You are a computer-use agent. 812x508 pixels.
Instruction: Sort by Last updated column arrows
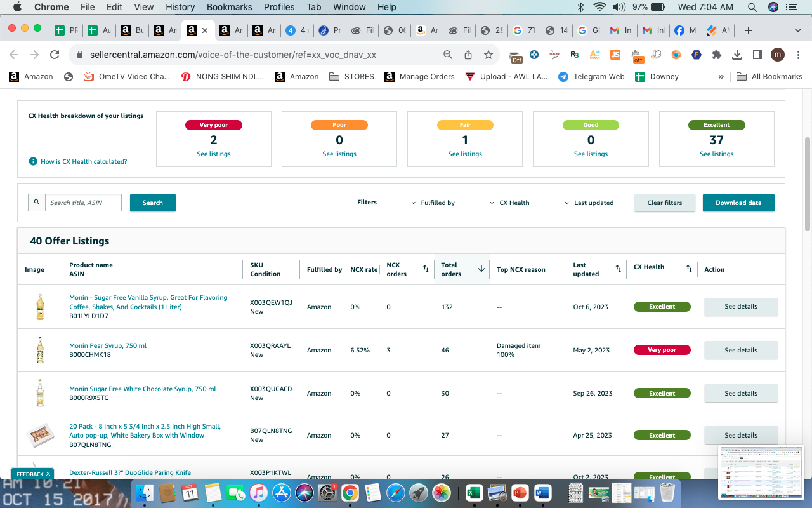click(619, 269)
